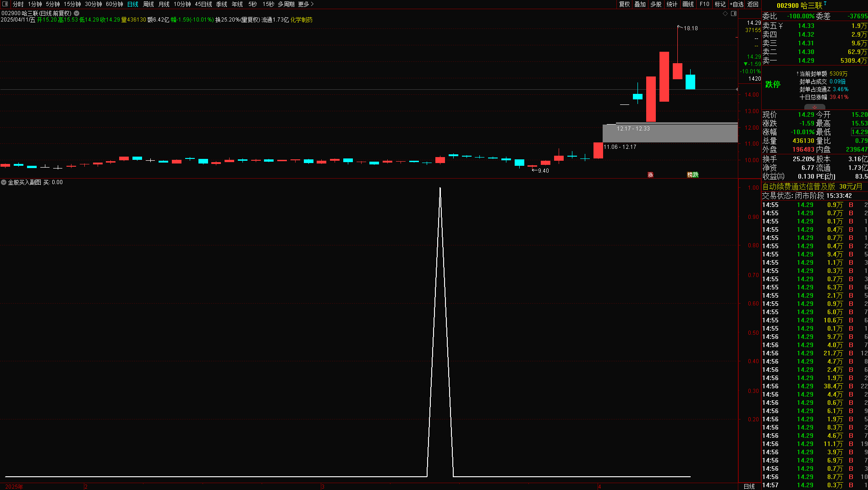Select the 5分钟 period
The height and width of the screenshot is (490, 868).
pos(53,4)
